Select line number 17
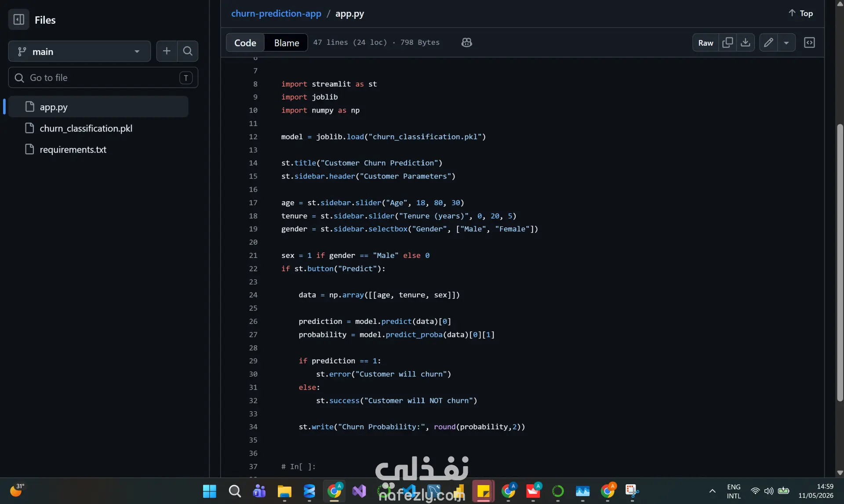This screenshot has width=844, height=504. 253,203
